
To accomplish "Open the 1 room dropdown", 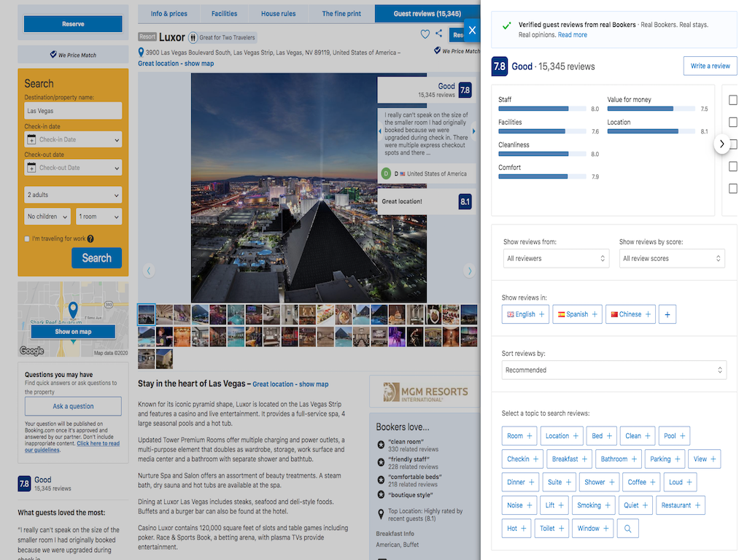I will (98, 217).
